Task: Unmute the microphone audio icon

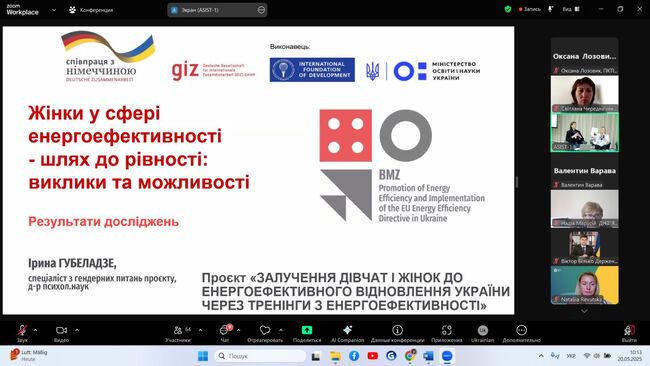Action: tap(22, 330)
